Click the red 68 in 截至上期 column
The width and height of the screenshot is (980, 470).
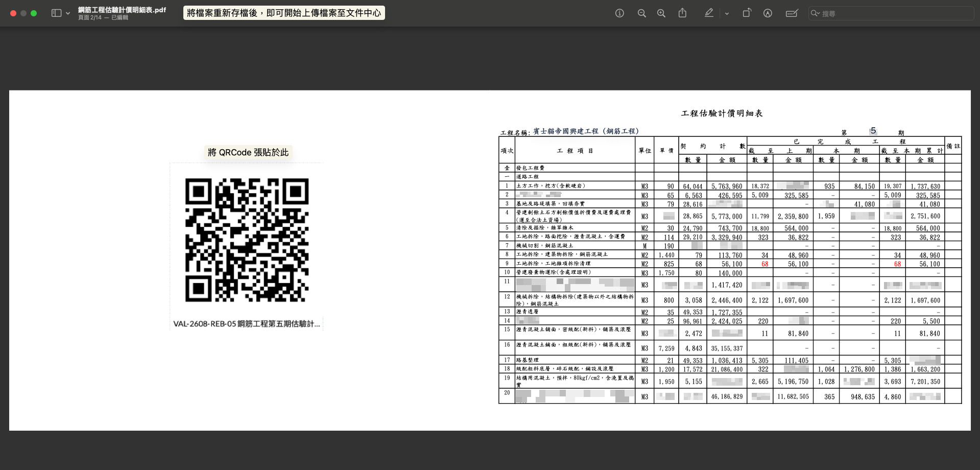coord(764,264)
